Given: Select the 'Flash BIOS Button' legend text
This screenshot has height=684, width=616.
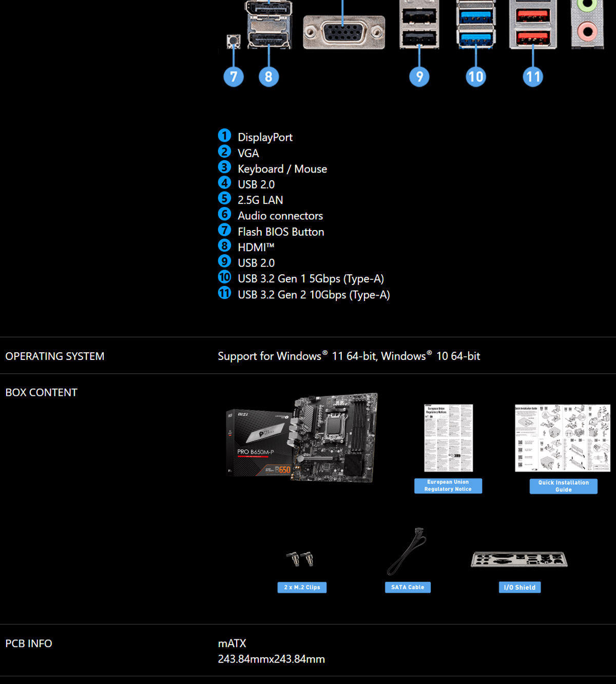Looking at the screenshot, I should [x=281, y=232].
